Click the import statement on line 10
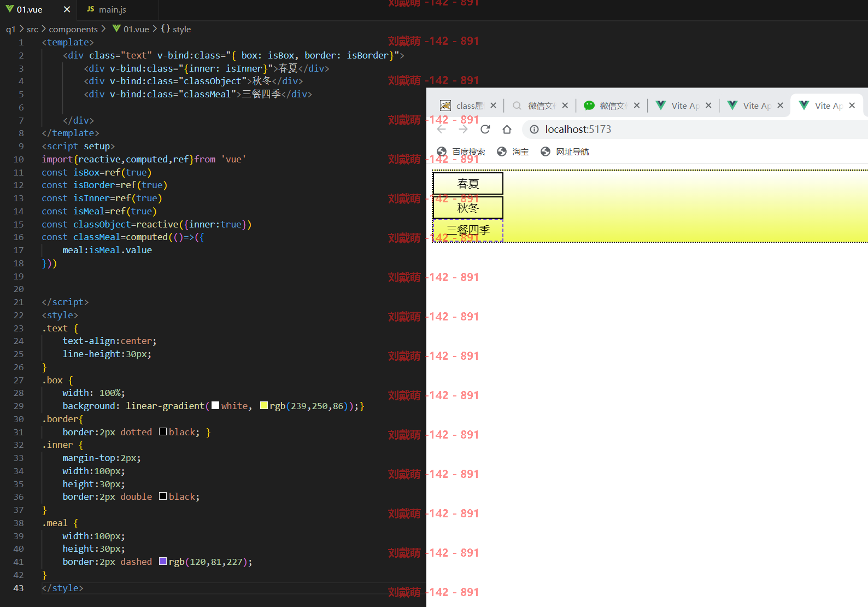 tap(144, 159)
